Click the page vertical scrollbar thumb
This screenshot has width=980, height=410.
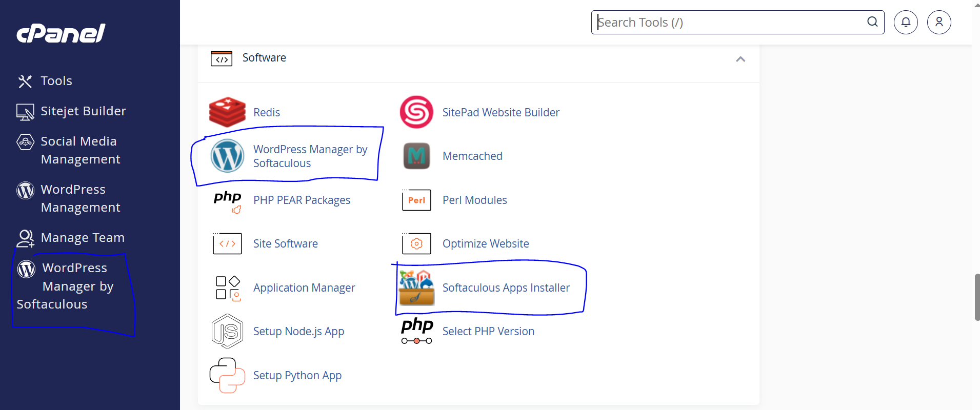pyautogui.click(x=977, y=297)
